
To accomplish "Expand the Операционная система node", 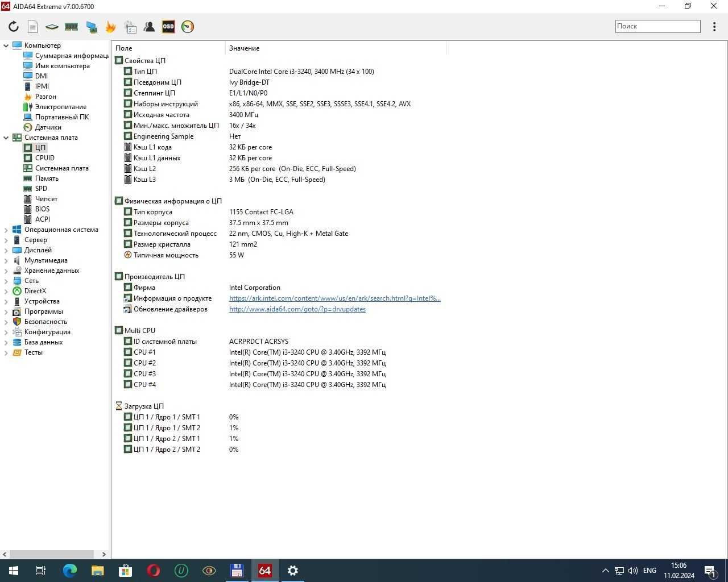I will point(6,230).
